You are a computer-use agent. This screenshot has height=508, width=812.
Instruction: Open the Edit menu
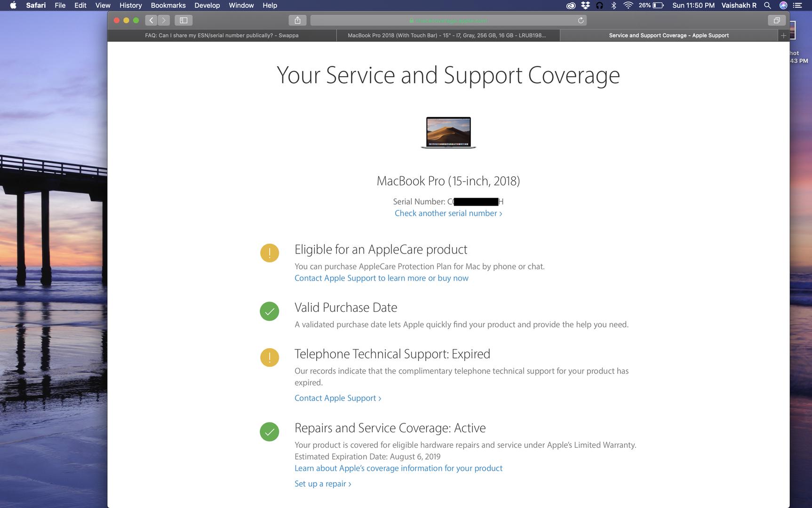click(x=80, y=5)
